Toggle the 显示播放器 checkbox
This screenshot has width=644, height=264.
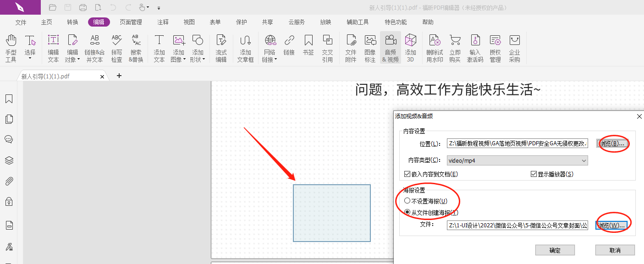point(534,173)
